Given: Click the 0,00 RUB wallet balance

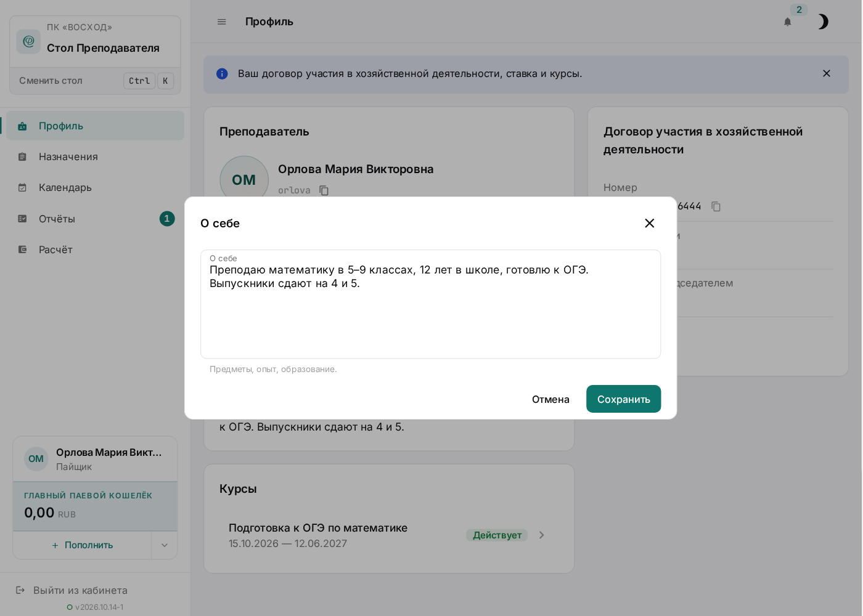Looking at the screenshot, I should [x=50, y=513].
